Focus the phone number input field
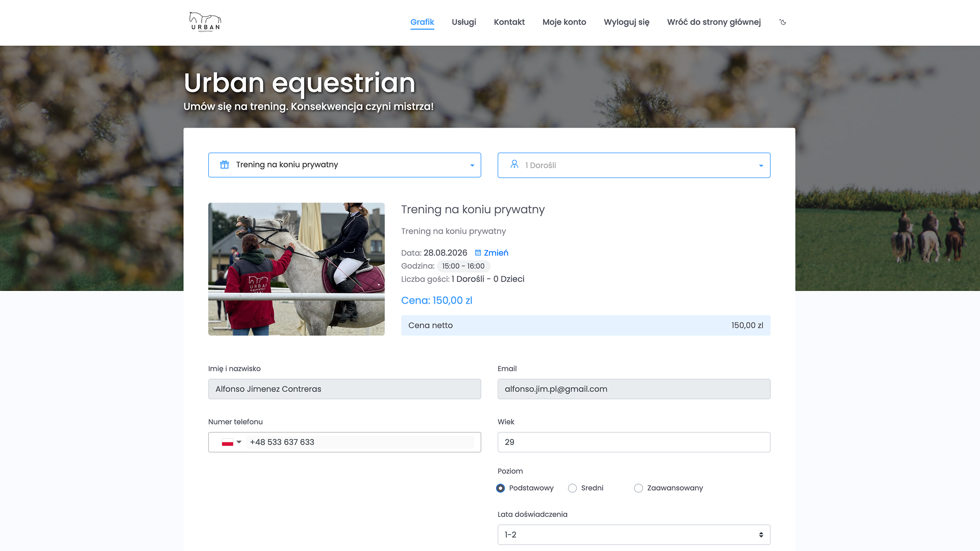 click(360, 442)
